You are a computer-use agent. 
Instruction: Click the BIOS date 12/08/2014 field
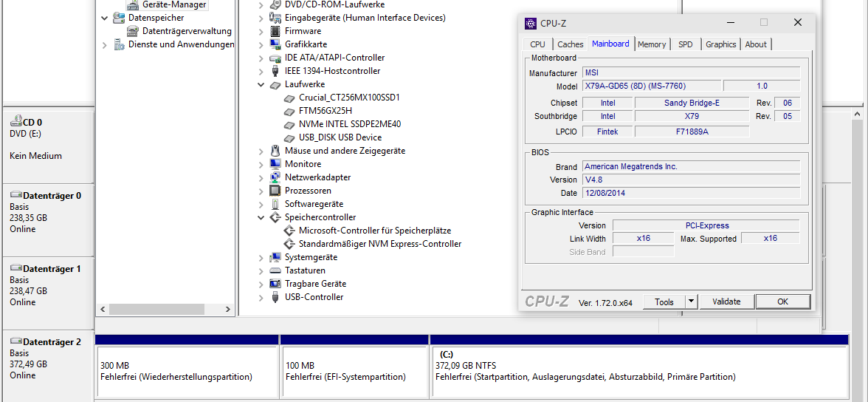[x=692, y=193]
